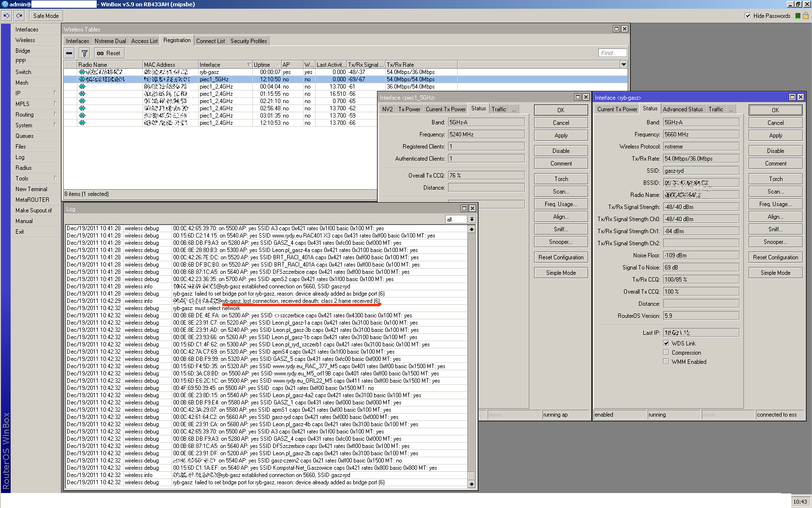Show more tabs in piec1_5GHz interface window
This screenshot has height=508, width=812.
514,109
